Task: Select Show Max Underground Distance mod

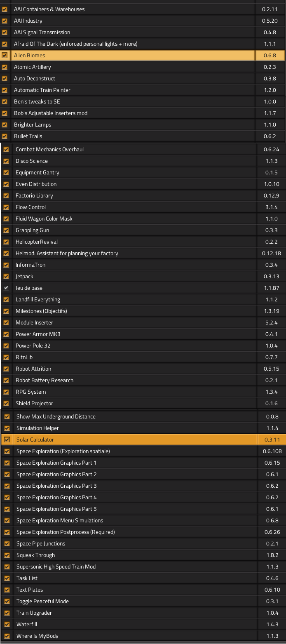Action: coord(135,416)
